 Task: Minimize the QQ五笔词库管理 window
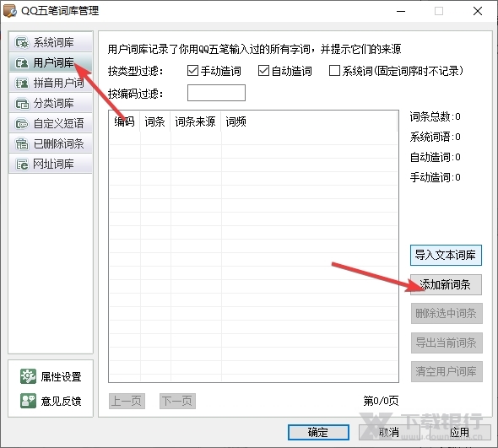[401, 11]
